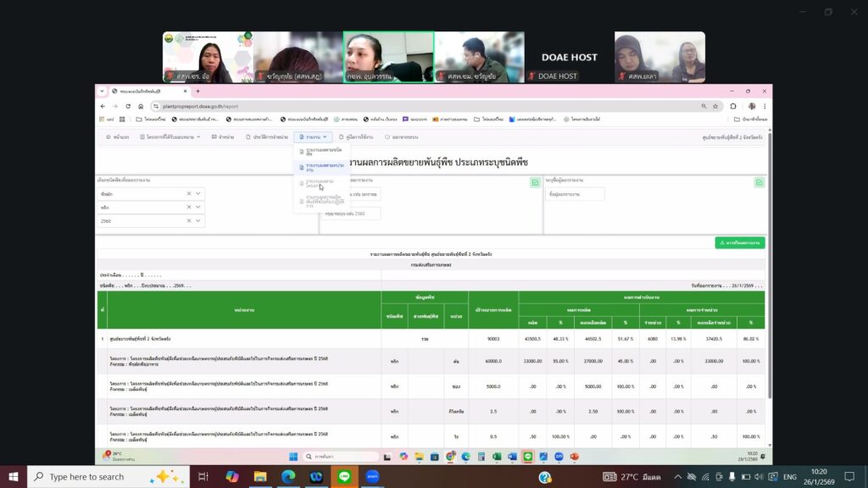Screen dimensions: 868x488
Task: Bookmark this page with the star icon
Action: (x=716, y=107)
